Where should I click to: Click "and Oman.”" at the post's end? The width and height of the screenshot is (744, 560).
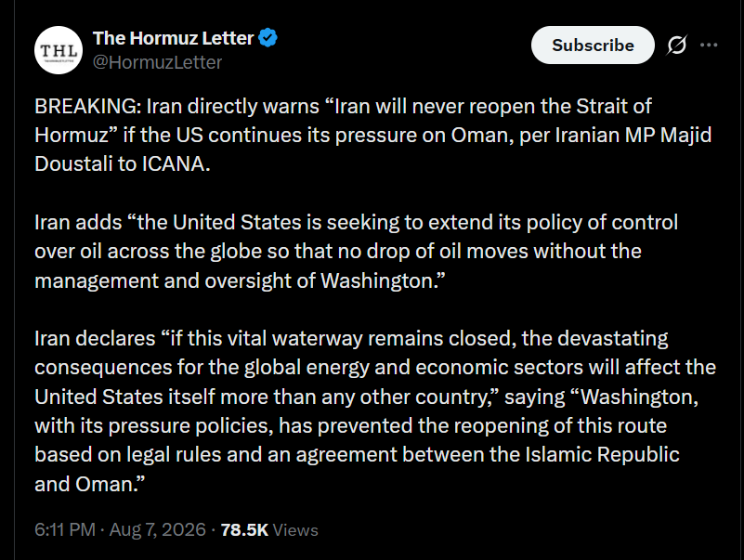coord(90,484)
